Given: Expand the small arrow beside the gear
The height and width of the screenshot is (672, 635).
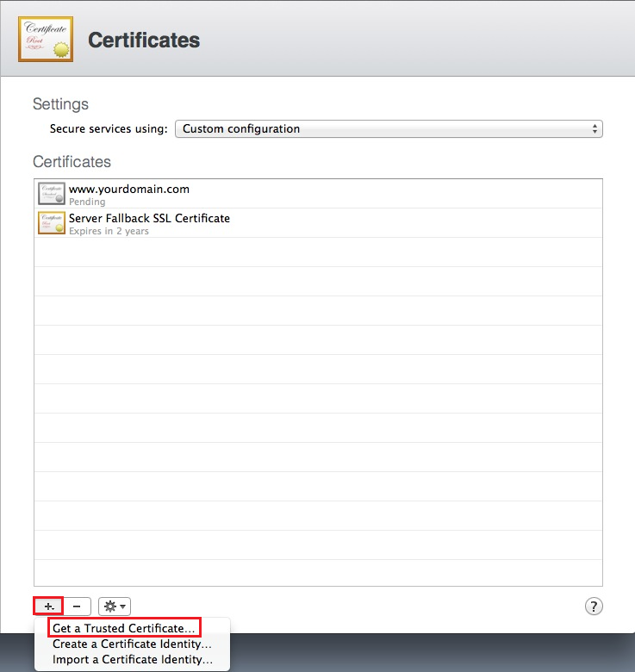Looking at the screenshot, I should coord(122,607).
